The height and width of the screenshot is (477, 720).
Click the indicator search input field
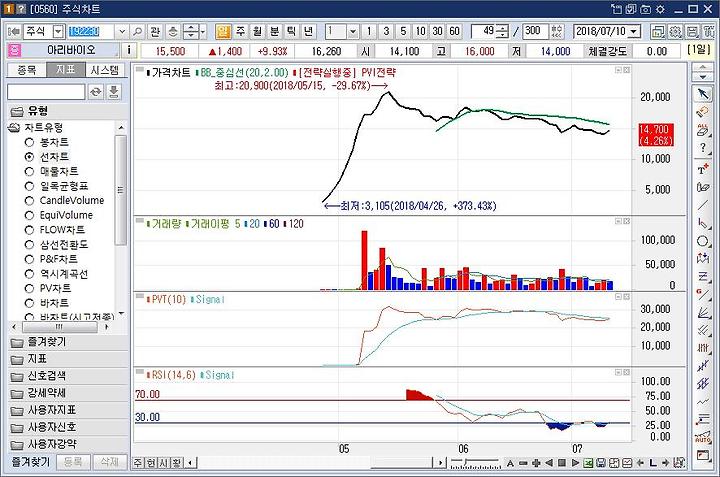point(46,92)
